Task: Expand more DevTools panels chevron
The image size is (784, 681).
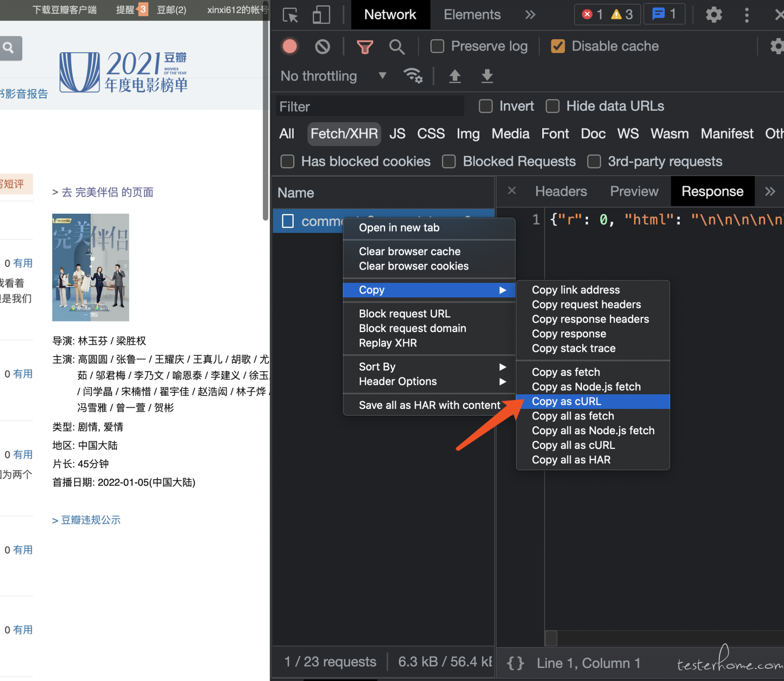Action: coord(530,15)
